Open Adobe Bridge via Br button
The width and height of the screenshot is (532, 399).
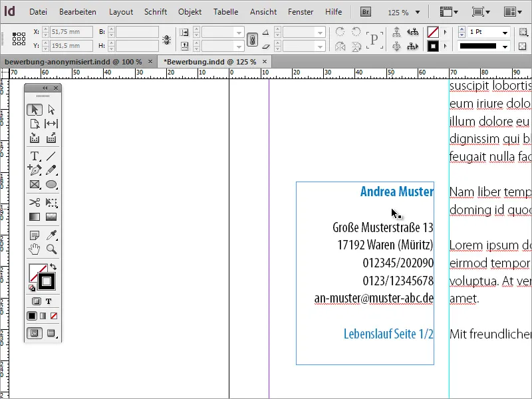pyautogui.click(x=365, y=12)
